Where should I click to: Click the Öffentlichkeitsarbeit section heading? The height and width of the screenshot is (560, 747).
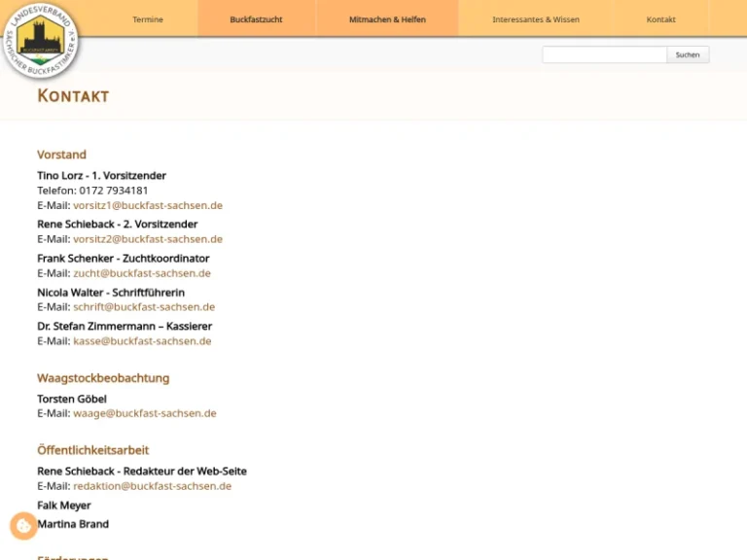[92, 450]
